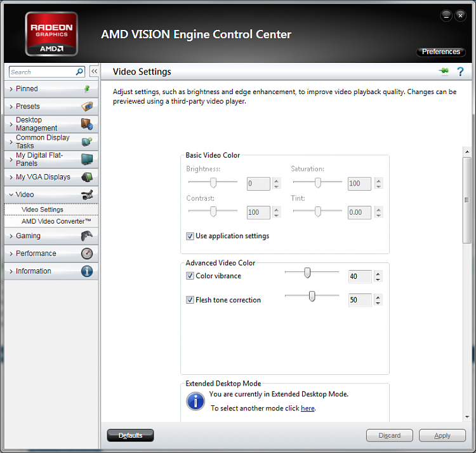
Task: Click the Defaults button
Action: tap(131, 435)
